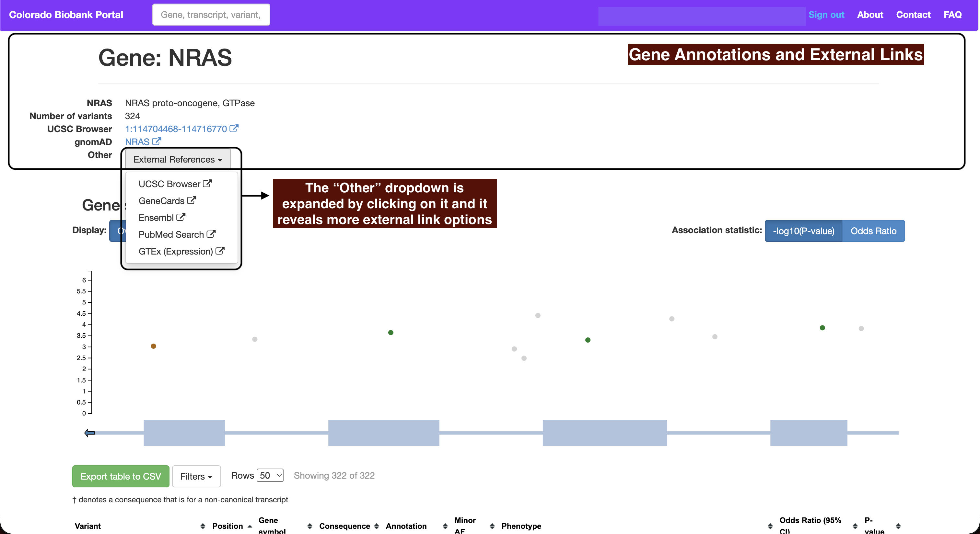Click the rightmost green variant dot
980x534 pixels.
point(822,327)
